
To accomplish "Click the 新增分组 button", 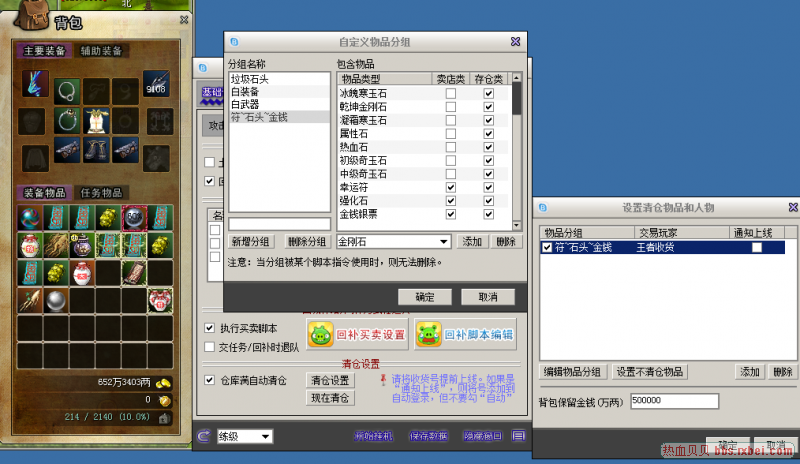I will click(251, 242).
